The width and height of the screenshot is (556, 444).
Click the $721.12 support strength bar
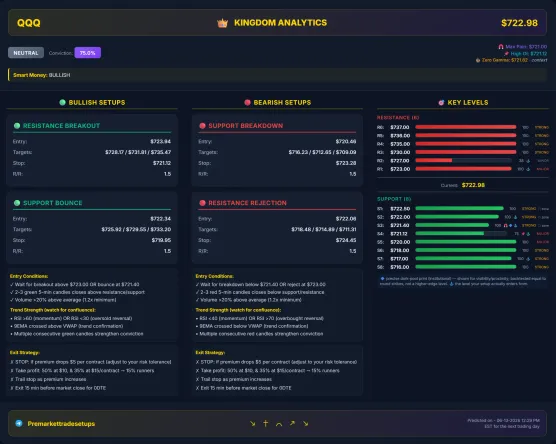coord(461,234)
